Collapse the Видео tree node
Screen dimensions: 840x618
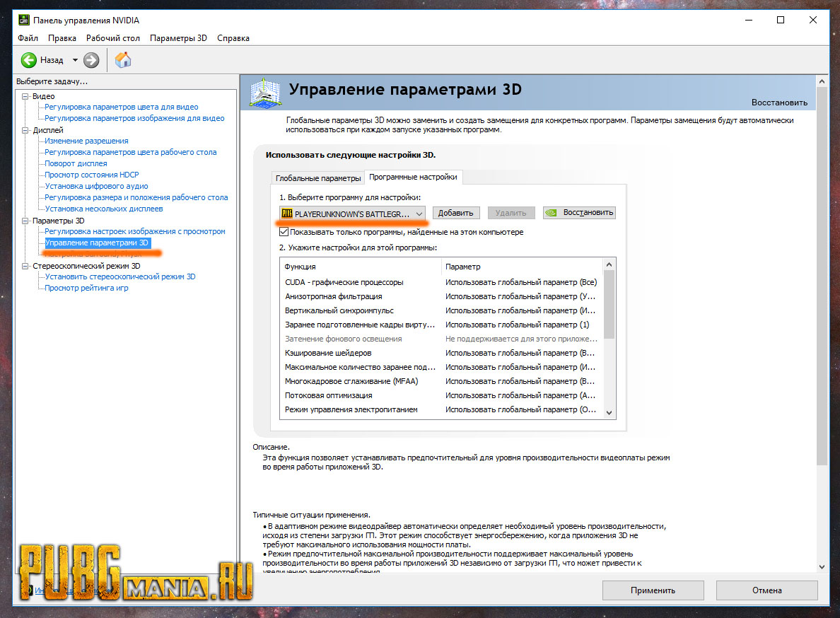pos(25,96)
